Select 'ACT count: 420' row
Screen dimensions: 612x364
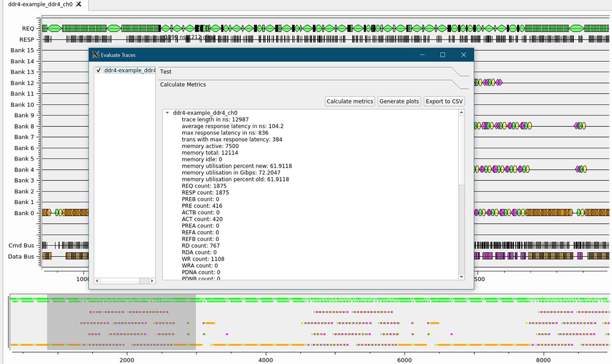(202, 219)
